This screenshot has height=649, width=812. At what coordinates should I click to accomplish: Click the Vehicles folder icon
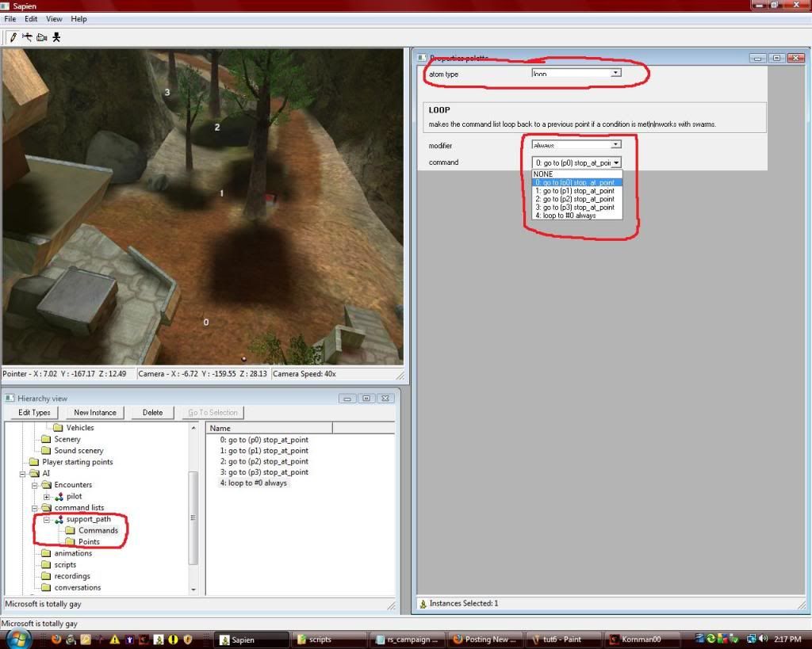[59, 427]
